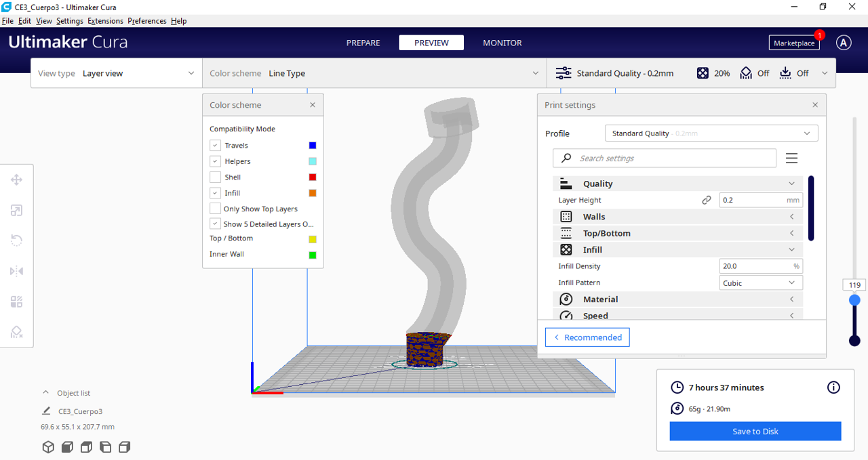Select the Scale tool in left toolbar
868x460 pixels.
click(17, 211)
